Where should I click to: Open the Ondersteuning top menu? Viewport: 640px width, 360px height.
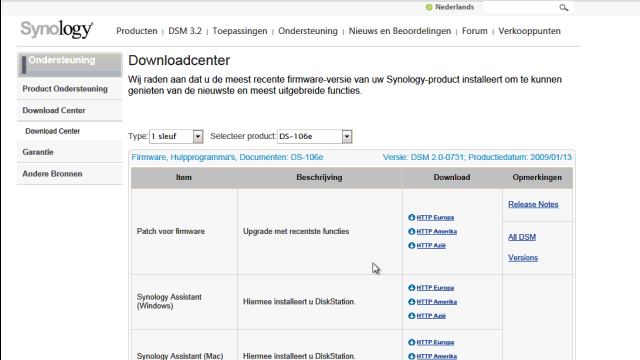[x=308, y=31]
